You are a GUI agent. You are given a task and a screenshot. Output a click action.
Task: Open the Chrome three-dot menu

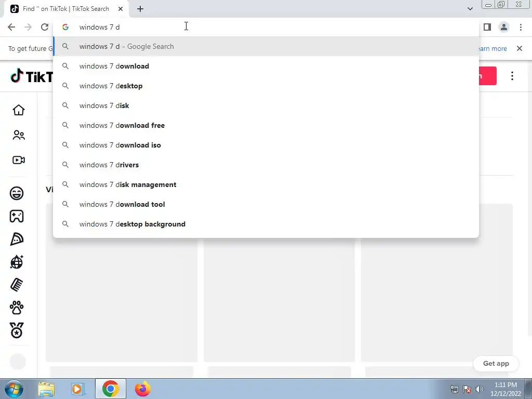pos(521,27)
